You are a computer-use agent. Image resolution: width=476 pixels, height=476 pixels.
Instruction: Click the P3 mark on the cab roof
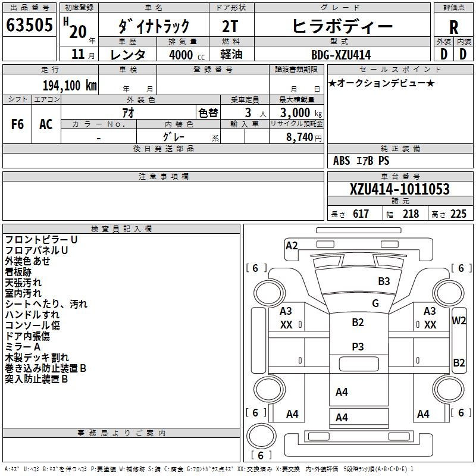358,347
